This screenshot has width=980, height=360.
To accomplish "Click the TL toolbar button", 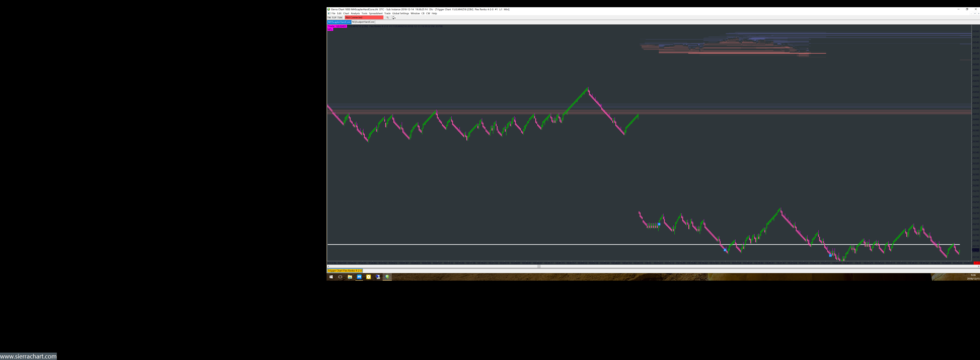I will 387,17.
